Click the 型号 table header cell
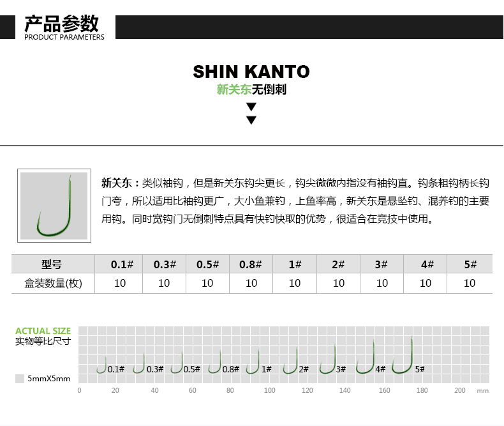Image resolution: width=504 pixels, height=426 pixels. coord(53,264)
